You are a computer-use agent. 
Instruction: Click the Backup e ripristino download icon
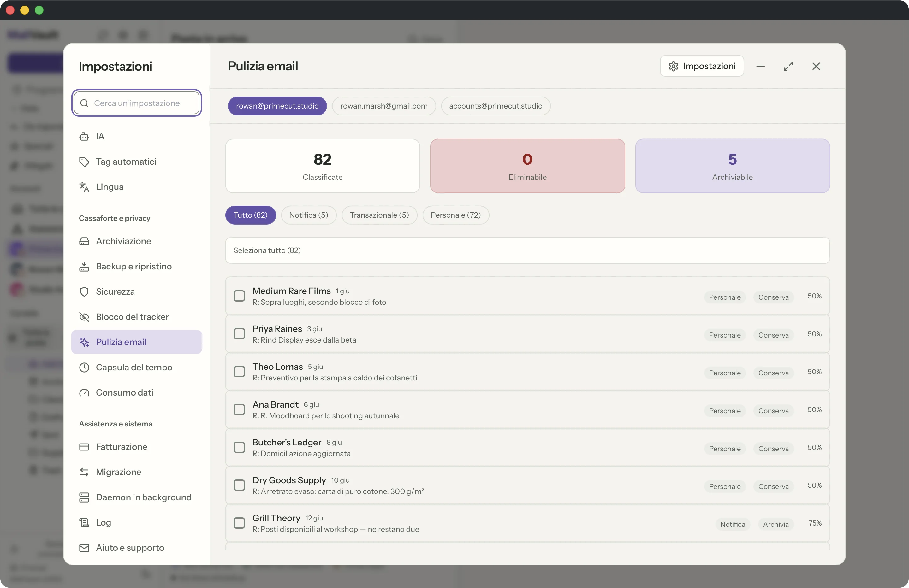[84, 266]
